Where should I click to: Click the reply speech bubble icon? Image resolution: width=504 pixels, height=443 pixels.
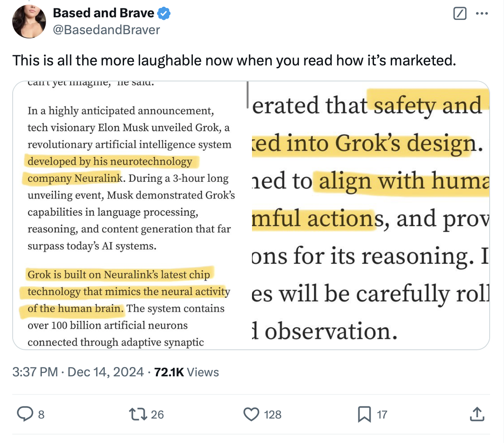[x=25, y=414]
